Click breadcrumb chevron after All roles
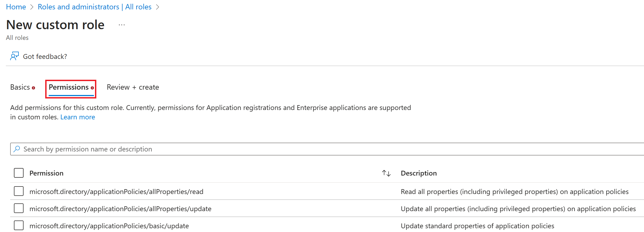 tap(158, 7)
